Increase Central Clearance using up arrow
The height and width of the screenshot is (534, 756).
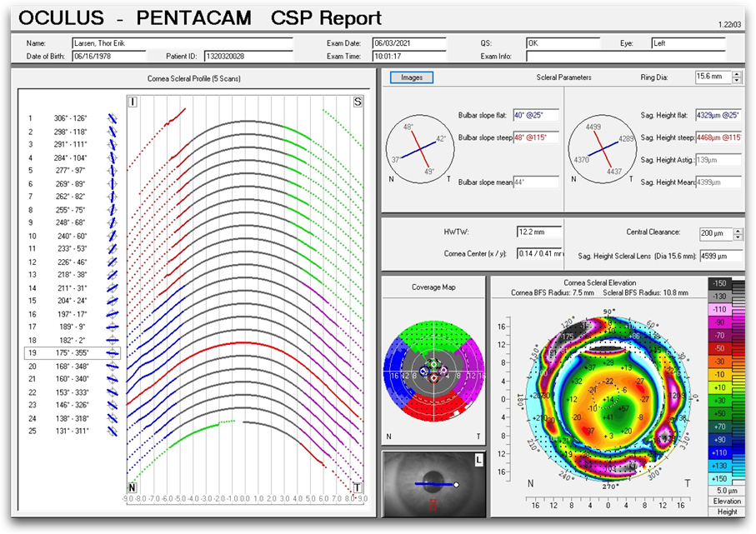click(738, 231)
